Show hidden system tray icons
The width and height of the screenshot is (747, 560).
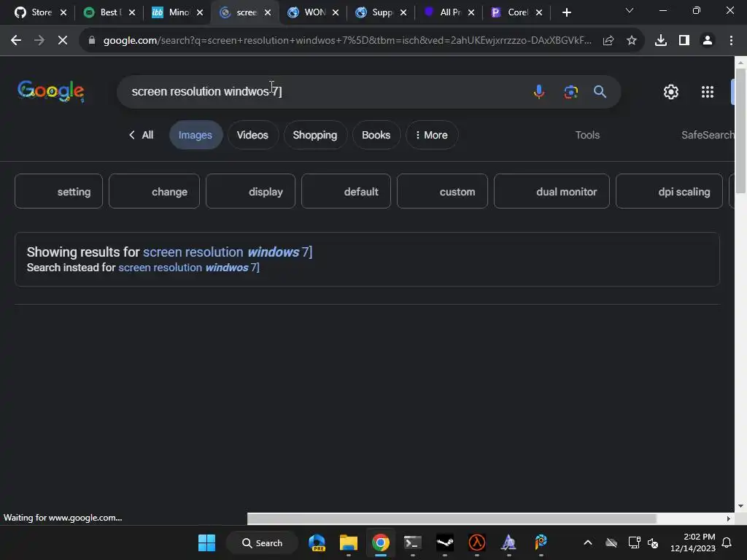coord(588,542)
